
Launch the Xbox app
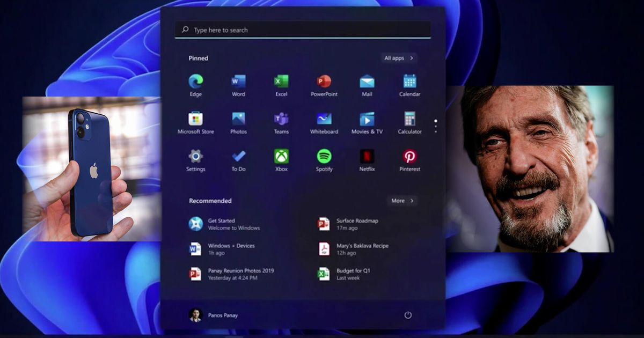pos(281,157)
